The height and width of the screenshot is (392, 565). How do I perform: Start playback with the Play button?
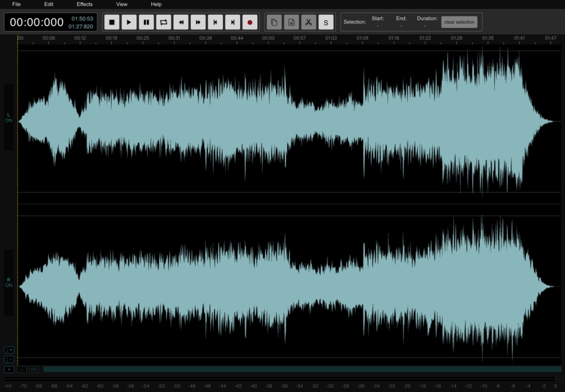(129, 22)
